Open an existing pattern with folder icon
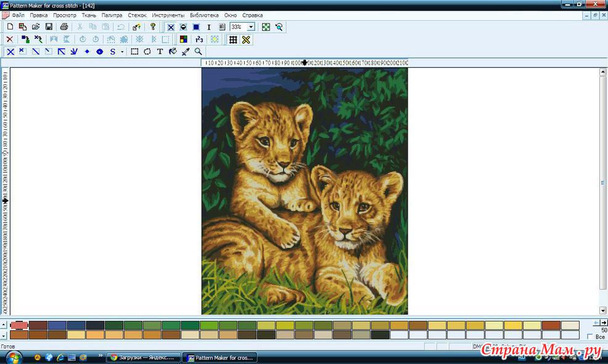Screen dimensions: 608x364 click(x=36, y=26)
